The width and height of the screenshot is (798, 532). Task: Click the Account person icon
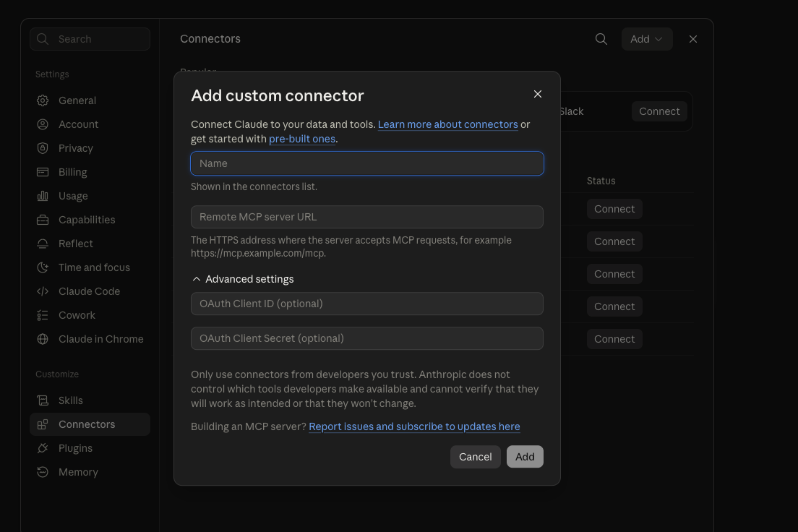tap(43, 124)
